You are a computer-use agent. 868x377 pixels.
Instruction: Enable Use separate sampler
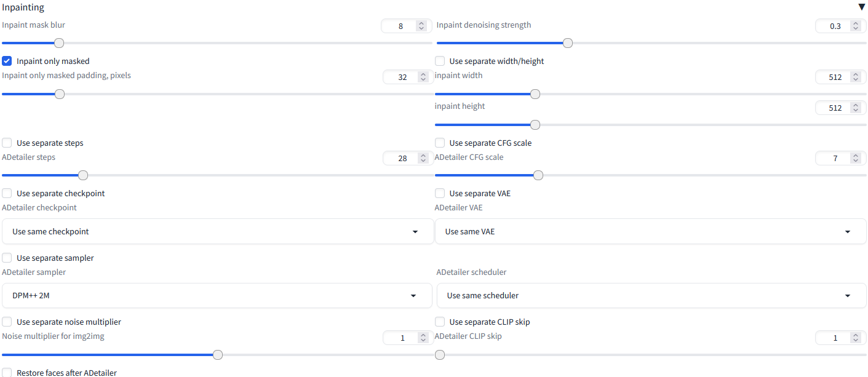click(x=7, y=258)
